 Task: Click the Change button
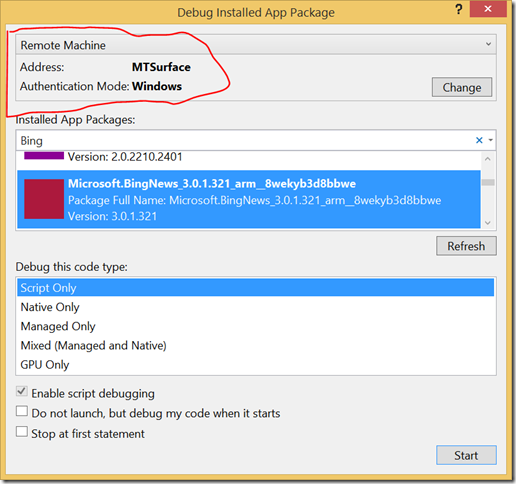(x=462, y=87)
